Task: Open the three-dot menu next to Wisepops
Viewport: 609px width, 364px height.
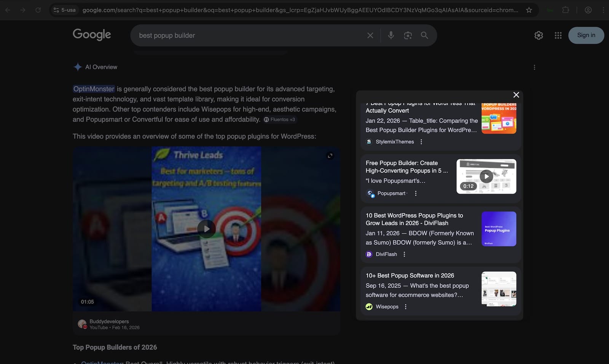Action: pos(405,306)
